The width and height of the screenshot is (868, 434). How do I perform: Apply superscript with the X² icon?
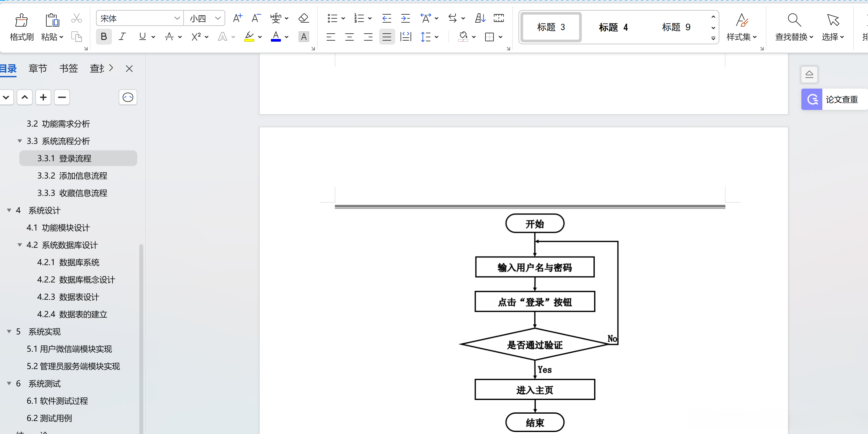pos(197,37)
